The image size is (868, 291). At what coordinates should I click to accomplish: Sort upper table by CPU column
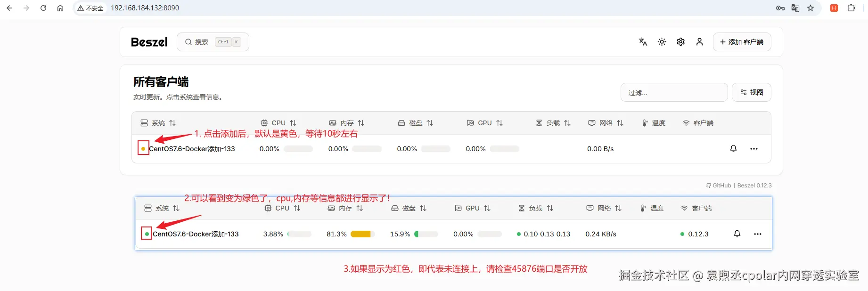[279, 123]
